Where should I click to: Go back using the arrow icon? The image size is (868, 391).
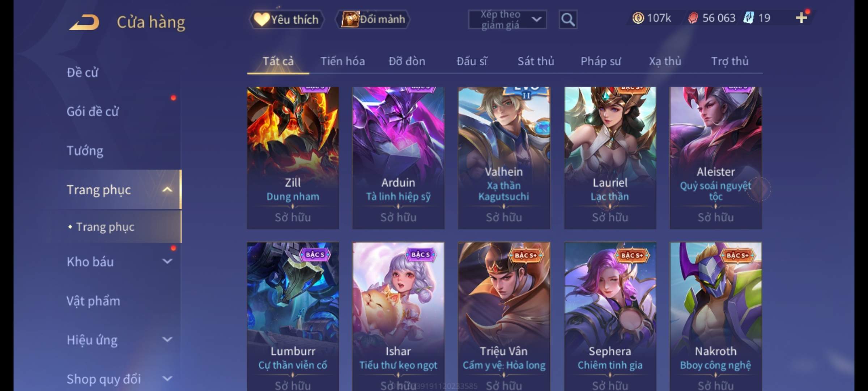(x=84, y=22)
